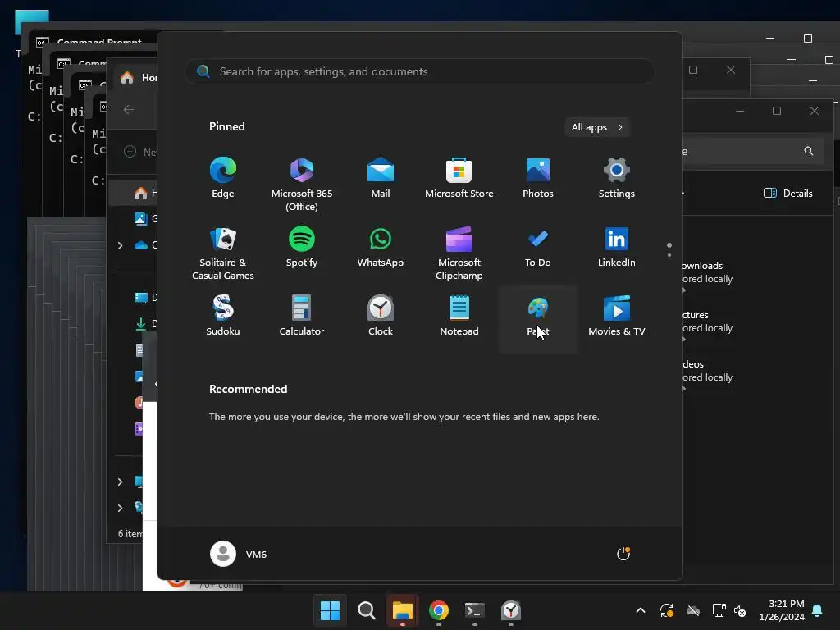Open taskbar Search
Viewport: 840px width, 630px height.
(367, 610)
